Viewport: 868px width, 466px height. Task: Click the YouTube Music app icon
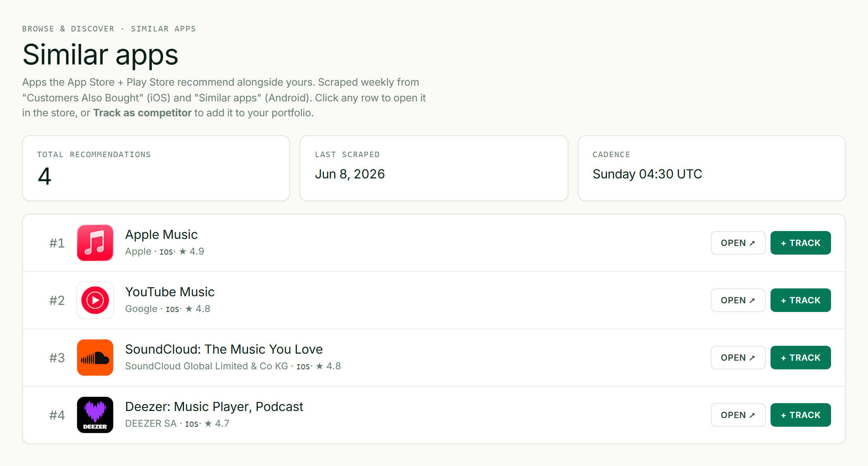coord(95,300)
